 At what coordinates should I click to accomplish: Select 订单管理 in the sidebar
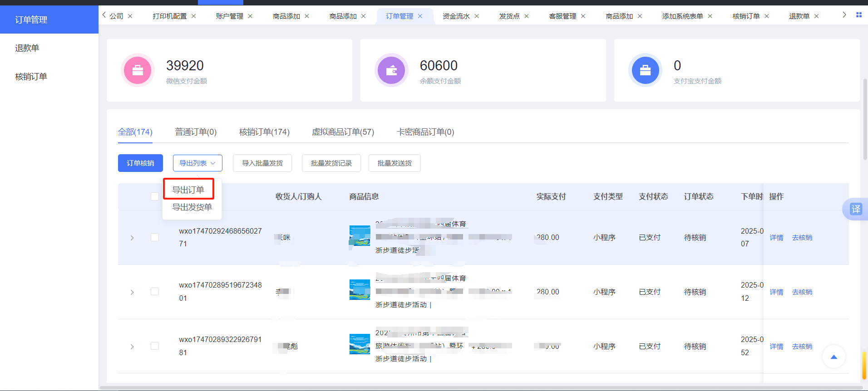(x=49, y=20)
